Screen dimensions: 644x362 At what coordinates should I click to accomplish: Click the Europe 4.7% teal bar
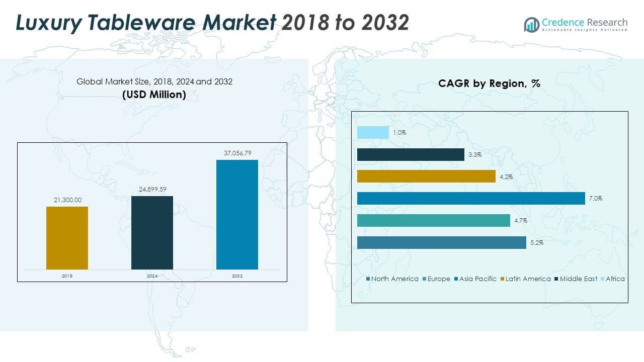tap(434, 220)
